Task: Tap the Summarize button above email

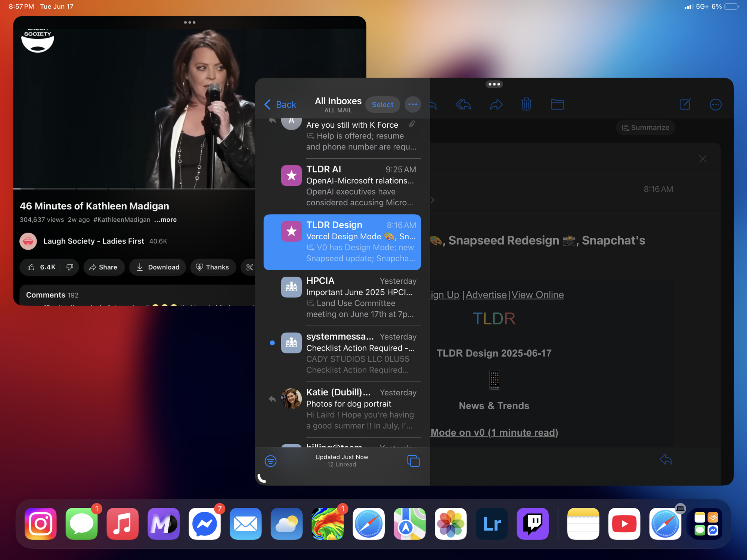Action: coord(645,128)
